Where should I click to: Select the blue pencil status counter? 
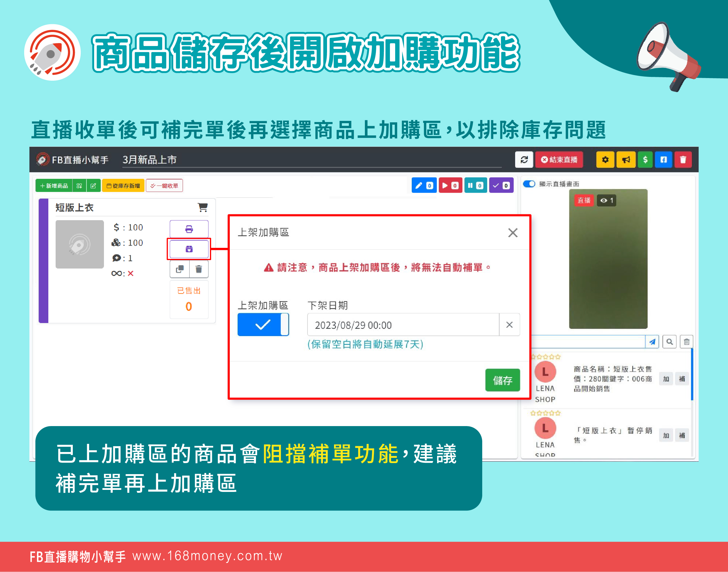(424, 185)
